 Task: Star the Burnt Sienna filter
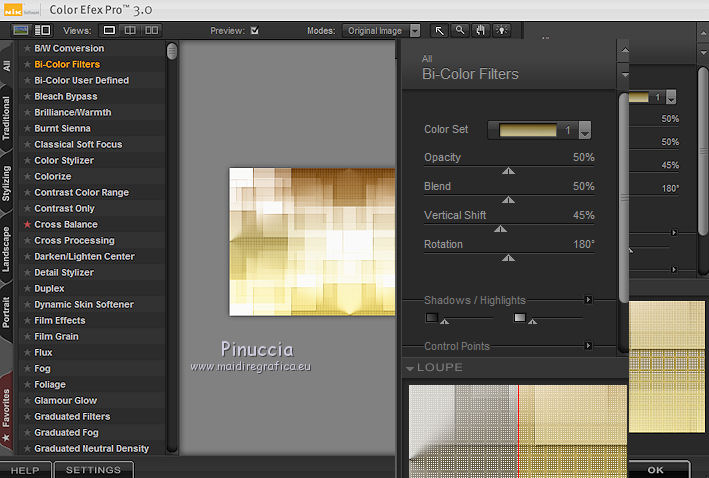point(28,128)
